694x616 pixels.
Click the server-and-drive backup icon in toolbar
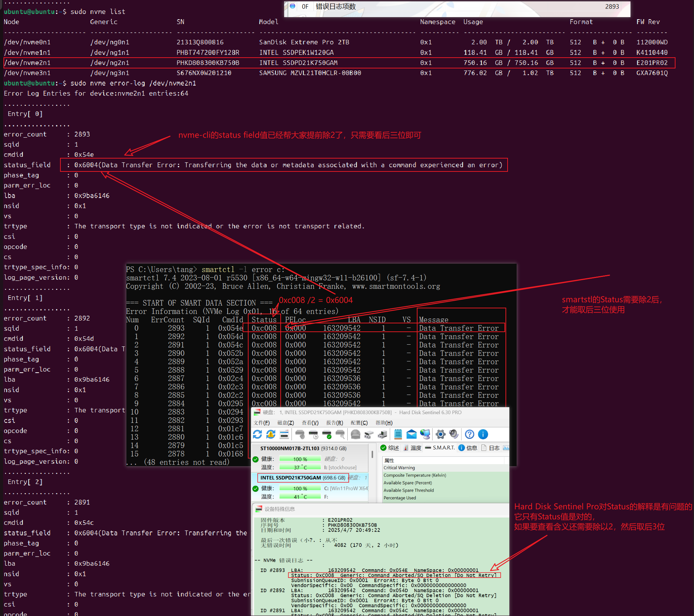(382, 434)
